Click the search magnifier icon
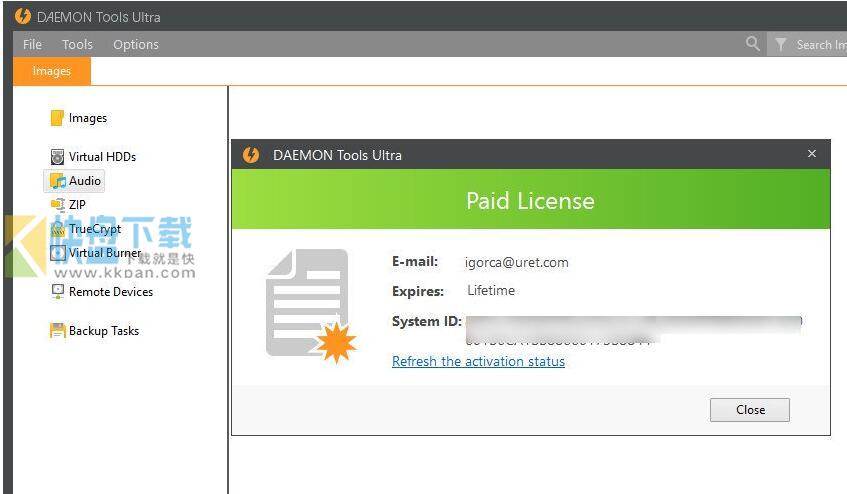 (752, 43)
